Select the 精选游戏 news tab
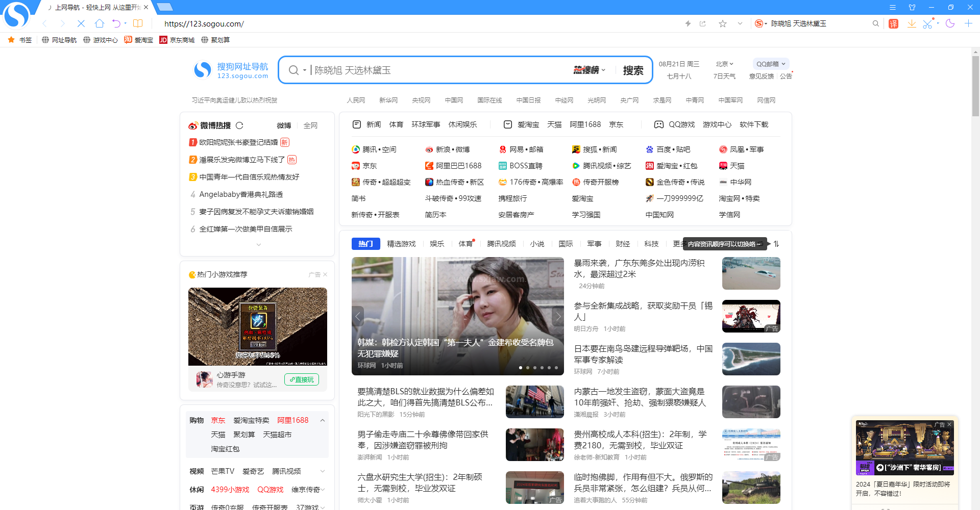 tap(401, 244)
